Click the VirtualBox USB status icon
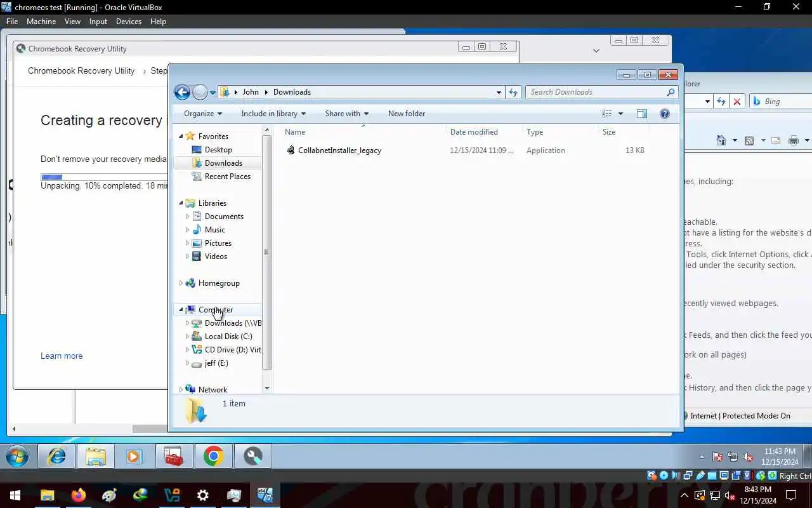This screenshot has width=812, height=508. [700, 476]
